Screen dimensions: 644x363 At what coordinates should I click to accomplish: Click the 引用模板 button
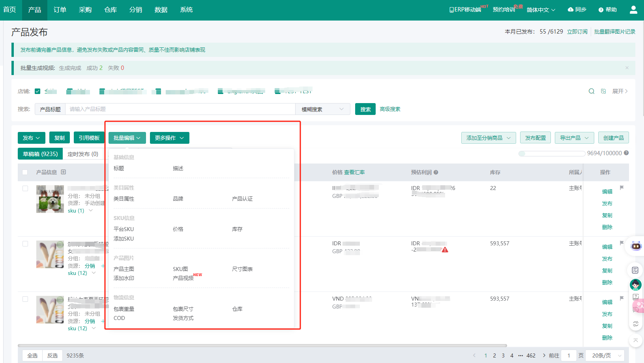[89, 138]
